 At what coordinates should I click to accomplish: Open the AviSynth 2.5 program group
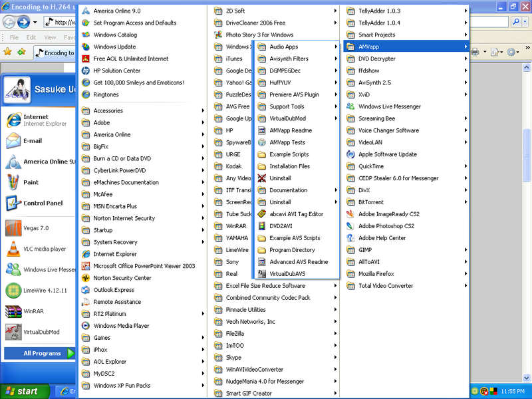[x=406, y=82]
